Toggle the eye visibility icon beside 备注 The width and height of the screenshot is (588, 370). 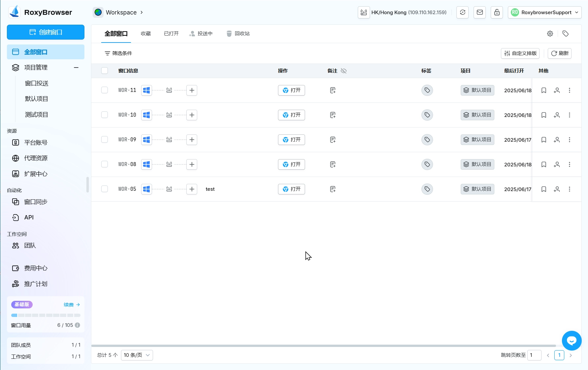pyautogui.click(x=344, y=71)
